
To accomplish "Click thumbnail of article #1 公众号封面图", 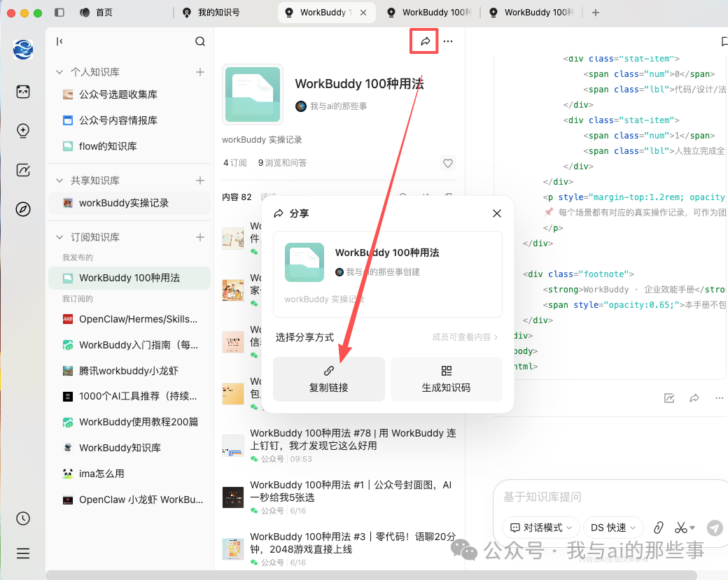I will [x=233, y=498].
